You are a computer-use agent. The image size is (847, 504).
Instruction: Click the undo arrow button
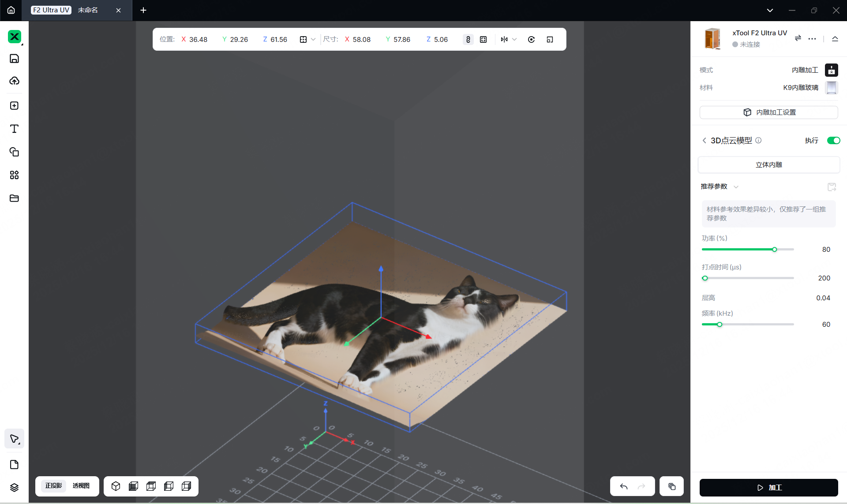tap(623, 486)
